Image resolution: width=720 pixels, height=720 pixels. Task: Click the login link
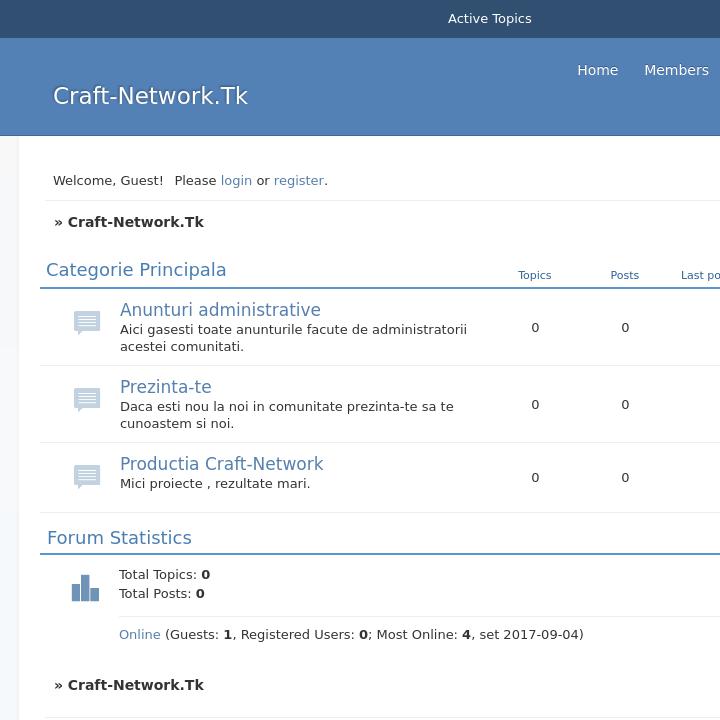tap(236, 181)
